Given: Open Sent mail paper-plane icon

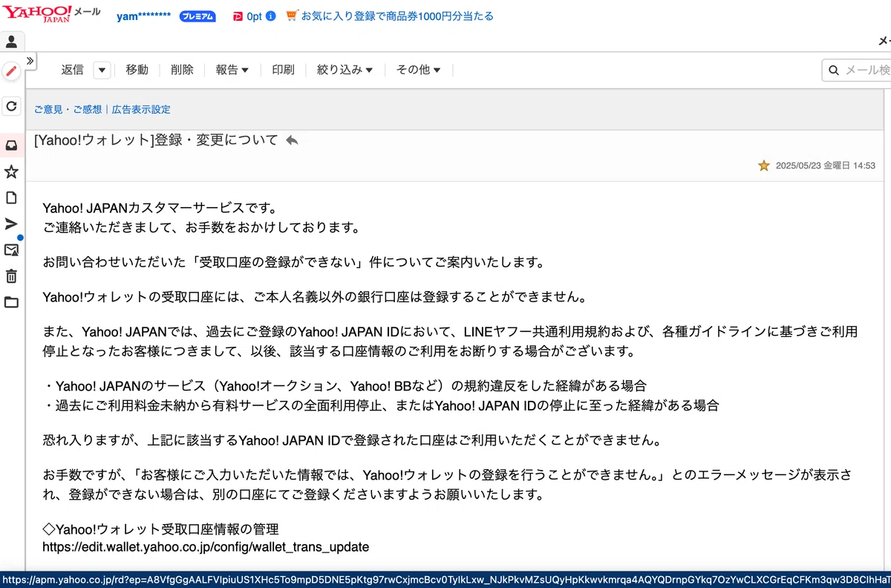Looking at the screenshot, I should tap(11, 223).
